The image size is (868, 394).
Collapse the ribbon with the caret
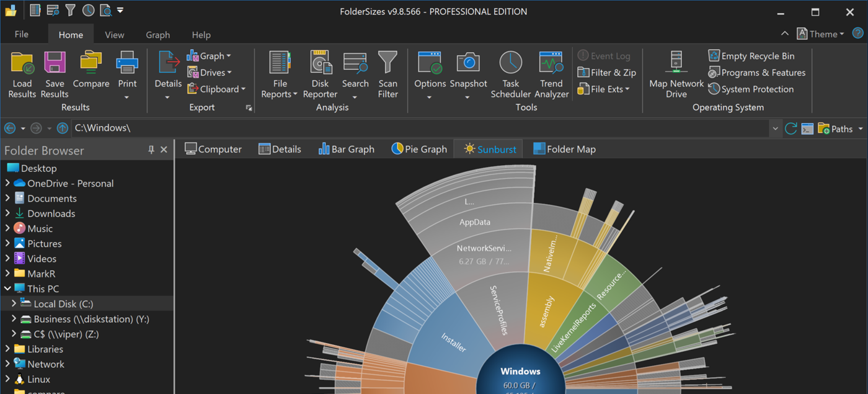tap(785, 34)
